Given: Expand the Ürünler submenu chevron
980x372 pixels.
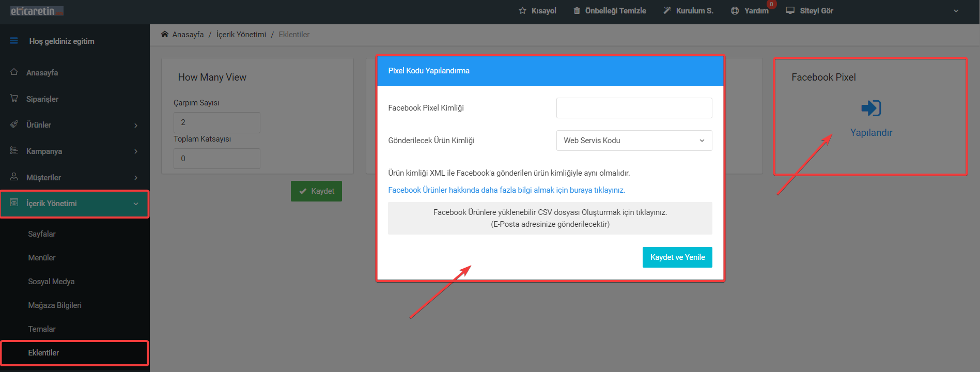Looking at the screenshot, I should coord(136,125).
